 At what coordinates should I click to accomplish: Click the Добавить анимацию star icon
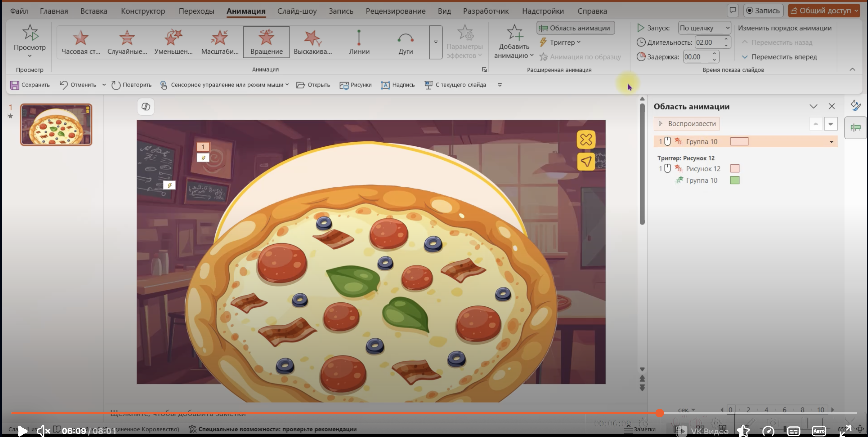pos(514,33)
